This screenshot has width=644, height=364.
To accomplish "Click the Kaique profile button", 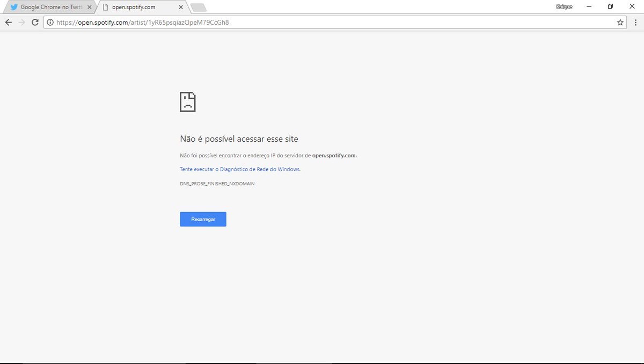I will [564, 6].
